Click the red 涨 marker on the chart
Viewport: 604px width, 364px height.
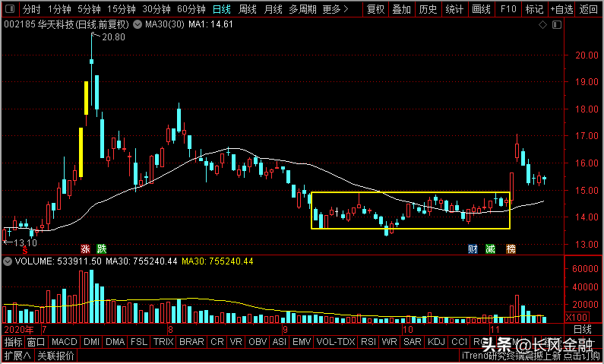tap(85, 248)
